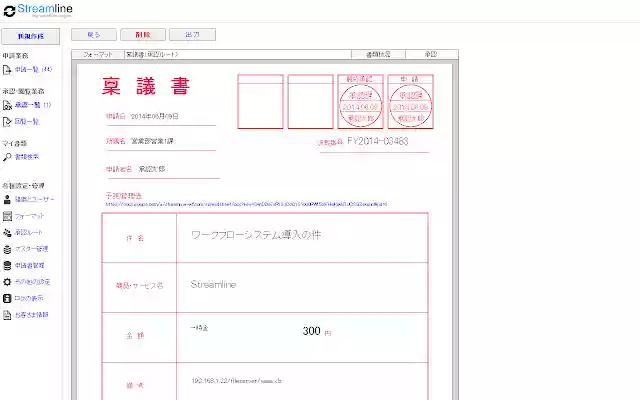Image resolution: width=640 pixels, height=400 pixels.
Task: Open マスター管理 via its database icon
Action: click(8, 249)
